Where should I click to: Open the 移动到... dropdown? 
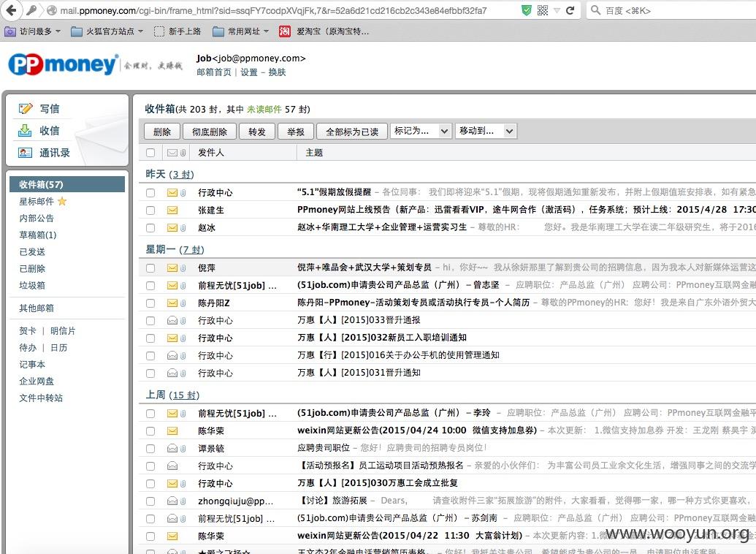(x=486, y=131)
